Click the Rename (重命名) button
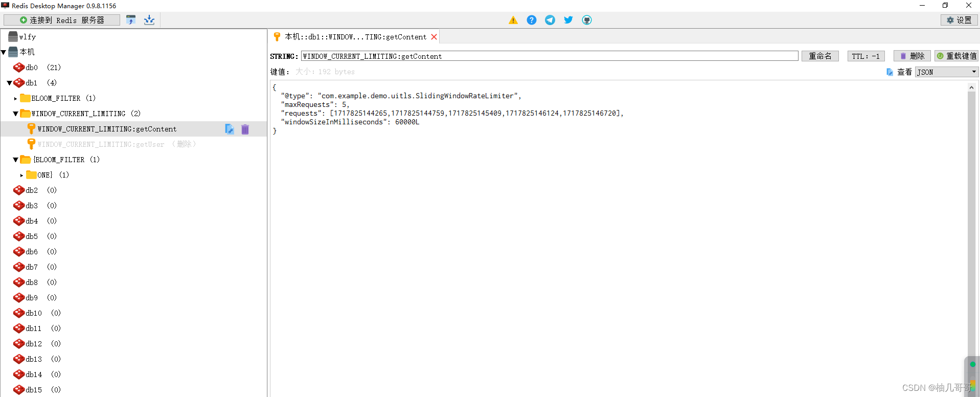This screenshot has width=980, height=397. point(820,56)
